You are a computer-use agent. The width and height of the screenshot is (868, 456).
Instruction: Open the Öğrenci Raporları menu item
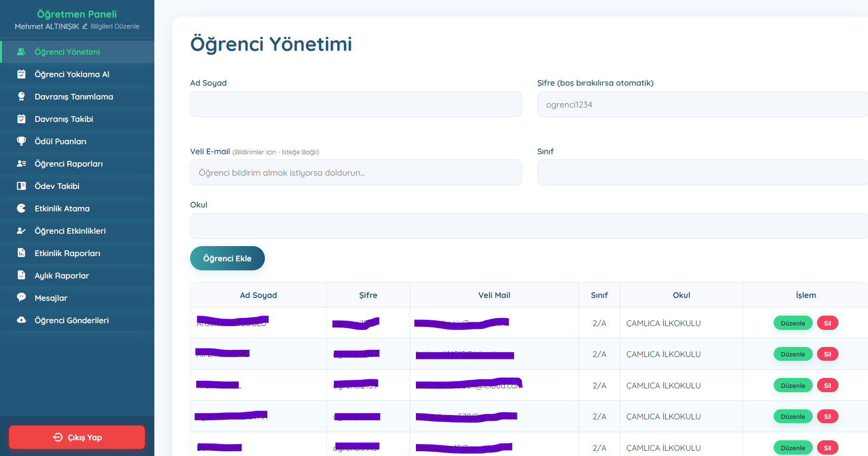(69, 164)
